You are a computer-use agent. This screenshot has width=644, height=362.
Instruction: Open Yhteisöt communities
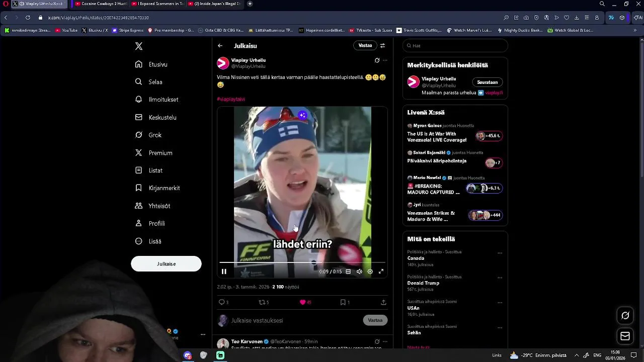(152, 206)
